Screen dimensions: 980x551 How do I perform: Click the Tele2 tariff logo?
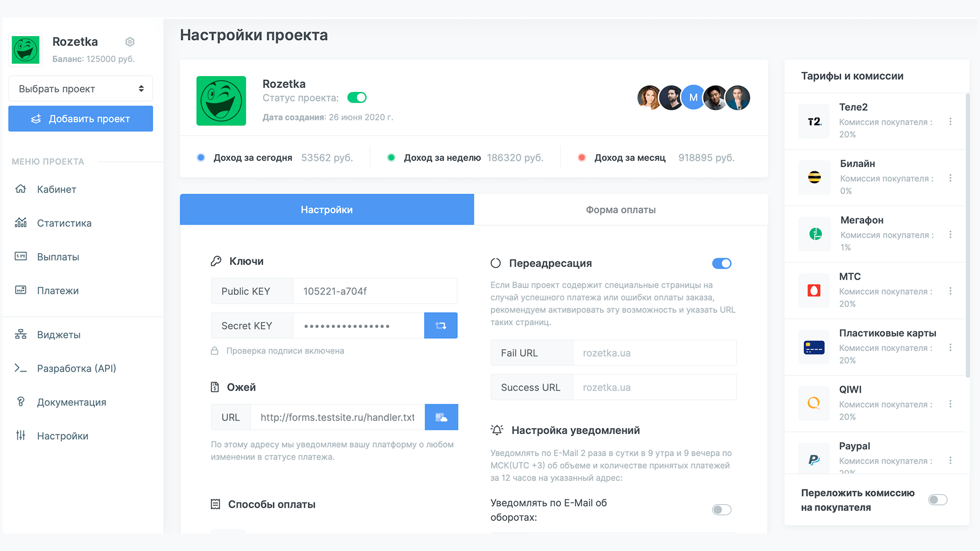(814, 121)
